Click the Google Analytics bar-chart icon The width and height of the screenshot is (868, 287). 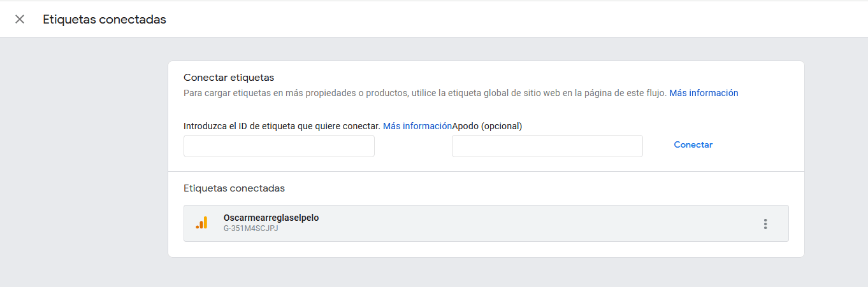pyautogui.click(x=201, y=223)
